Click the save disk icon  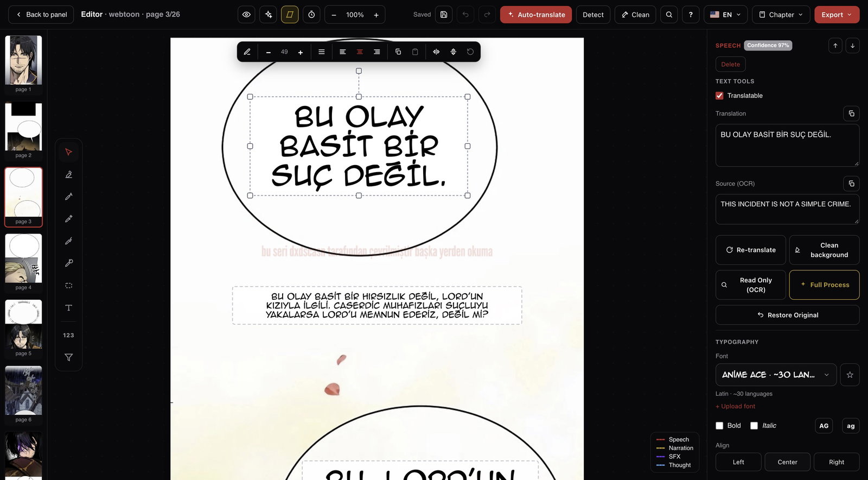point(444,15)
